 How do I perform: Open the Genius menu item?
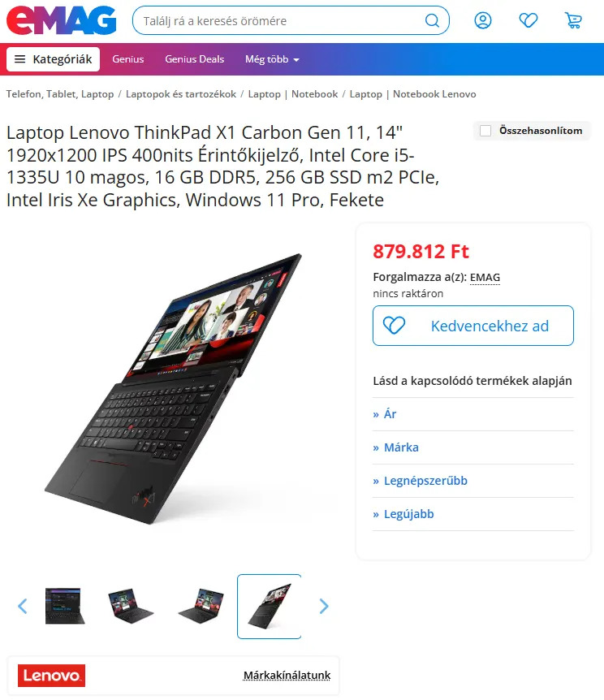point(127,59)
